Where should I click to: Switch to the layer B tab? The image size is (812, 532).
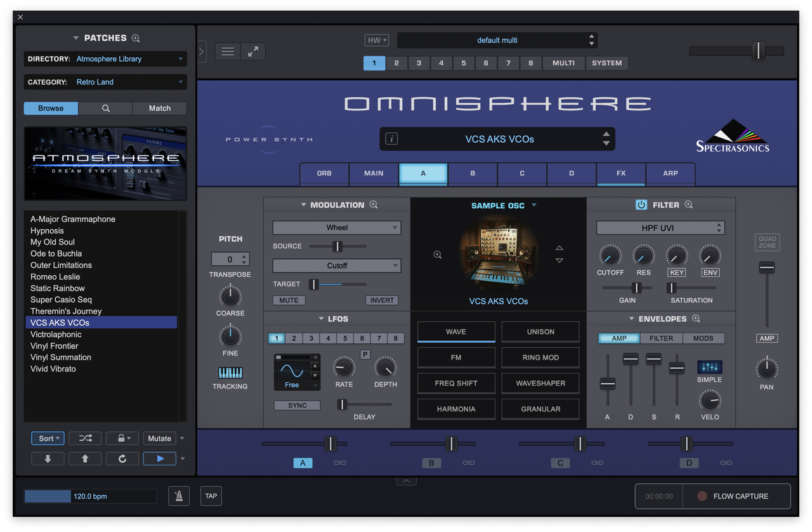(473, 173)
